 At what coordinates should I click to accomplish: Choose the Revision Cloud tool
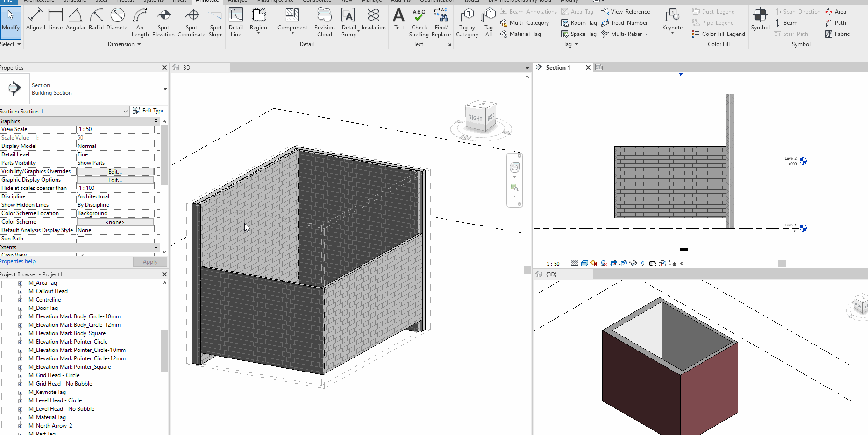[x=324, y=22]
